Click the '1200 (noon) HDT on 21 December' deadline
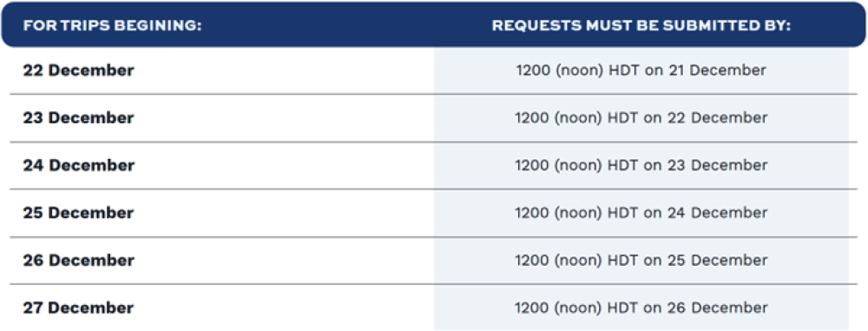Image resolution: width=868 pixels, height=331 pixels. click(x=641, y=71)
